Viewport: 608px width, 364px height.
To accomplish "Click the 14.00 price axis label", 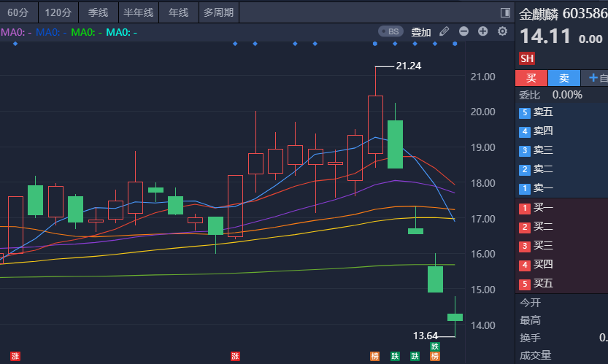I will [x=482, y=325].
